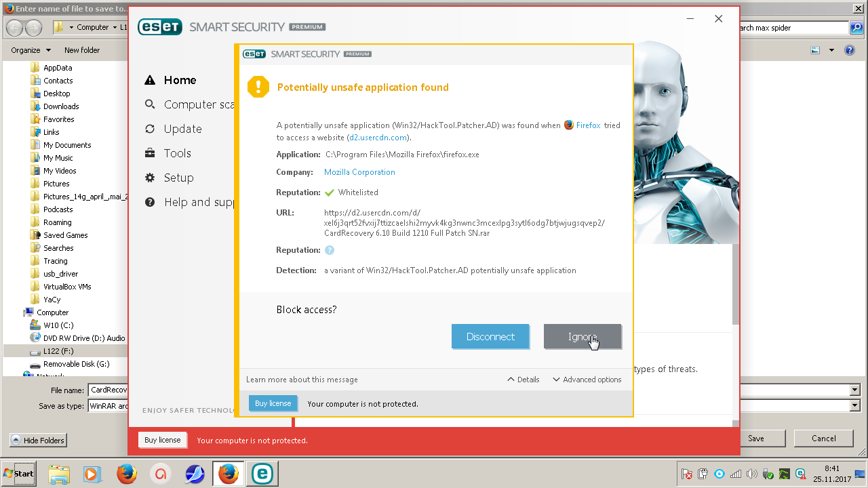
Task: Click the search magnifier button in save dialog
Action: (857, 28)
